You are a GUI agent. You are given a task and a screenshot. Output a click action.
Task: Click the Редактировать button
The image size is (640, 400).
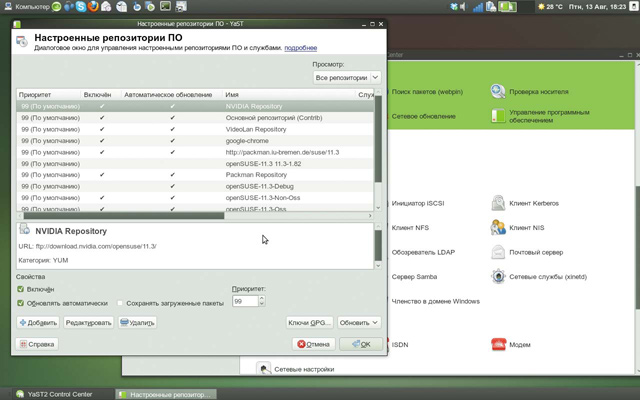pos(88,322)
